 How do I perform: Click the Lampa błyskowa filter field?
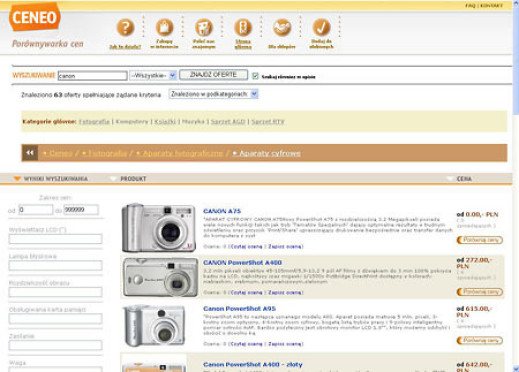[x=55, y=265]
